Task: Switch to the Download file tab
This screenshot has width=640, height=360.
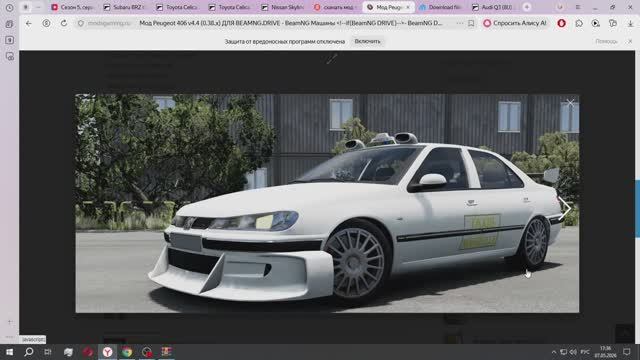Action: pyautogui.click(x=440, y=7)
